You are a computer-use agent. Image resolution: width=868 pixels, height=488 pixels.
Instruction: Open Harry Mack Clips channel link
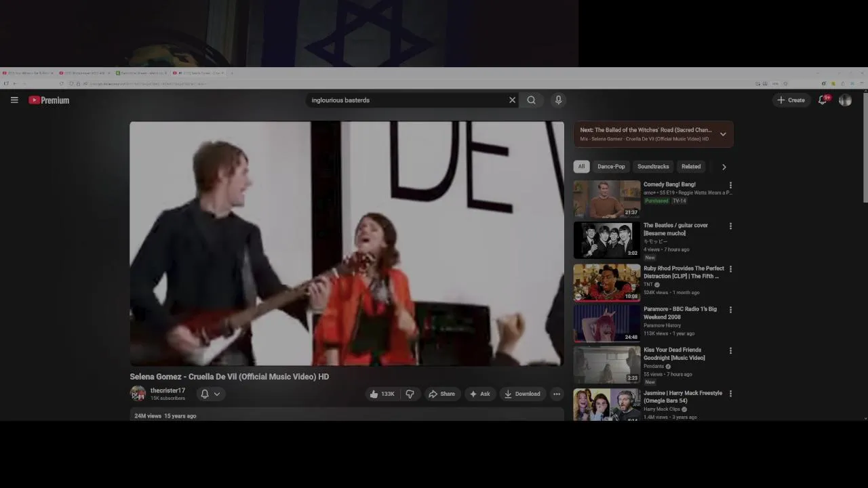pos(663,409)
